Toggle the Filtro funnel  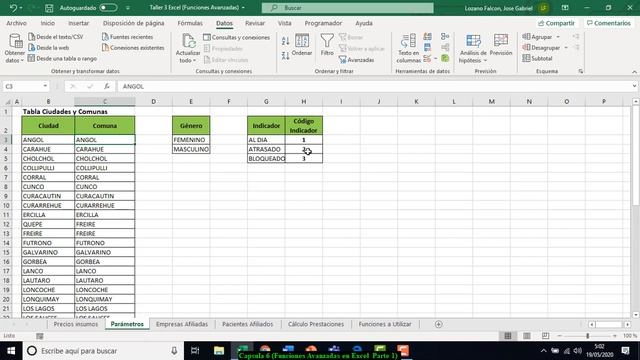(327, 45)
